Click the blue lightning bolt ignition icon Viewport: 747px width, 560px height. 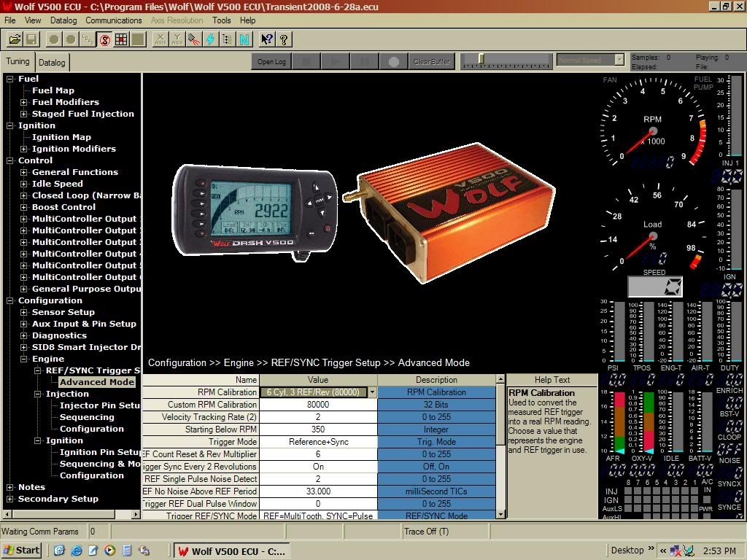point(210,39)
